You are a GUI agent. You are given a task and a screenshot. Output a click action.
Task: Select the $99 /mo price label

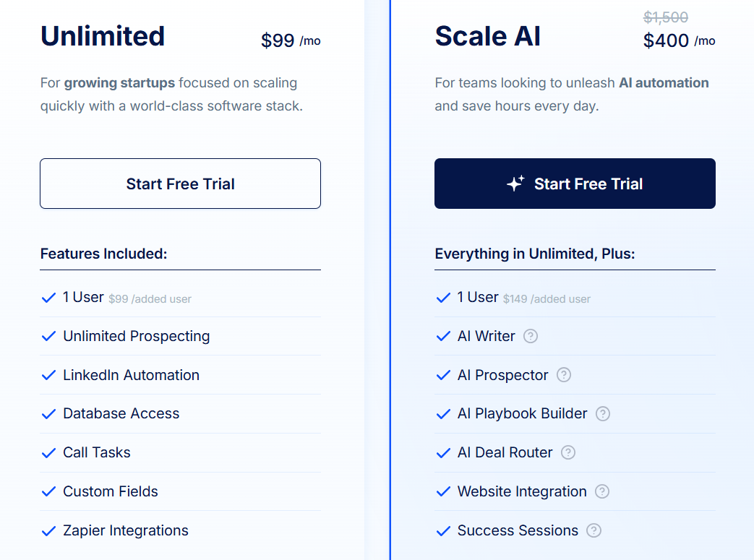290,40
